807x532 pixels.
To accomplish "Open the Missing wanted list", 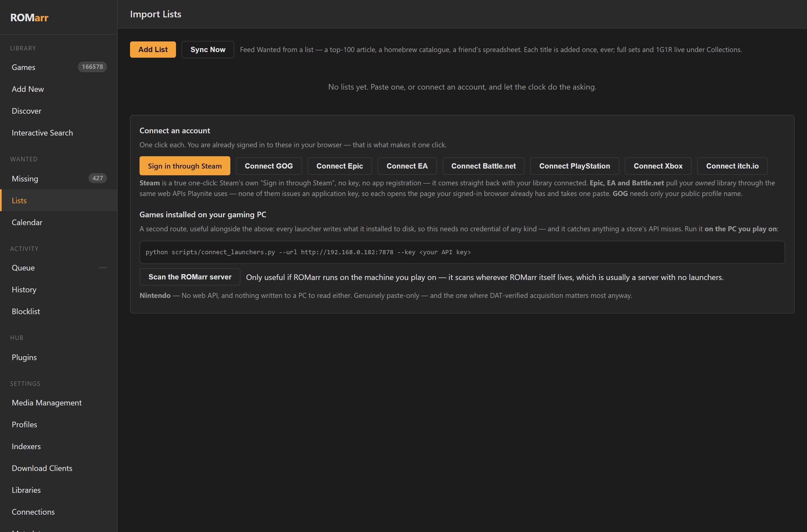I will pyautogui.click(x=58, y=178).
